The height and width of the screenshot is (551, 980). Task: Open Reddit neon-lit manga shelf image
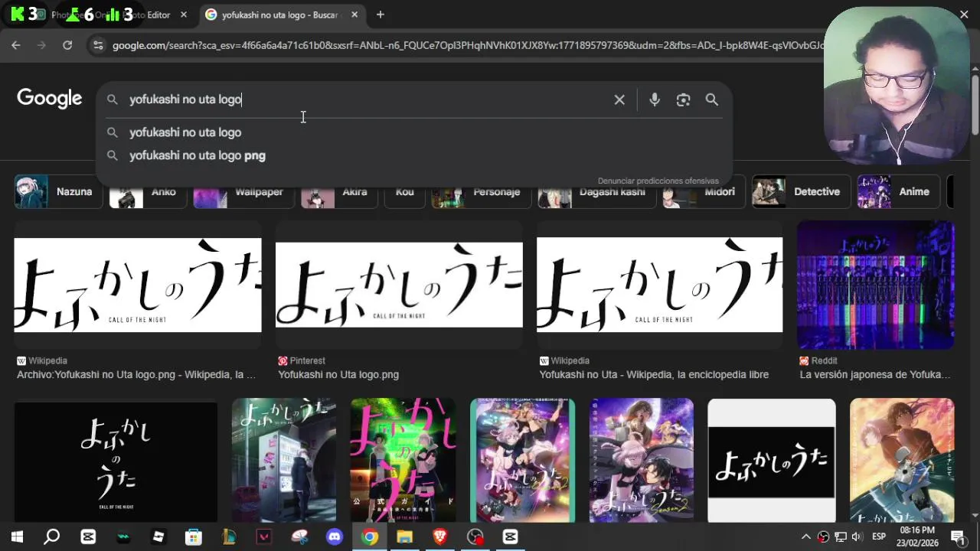pyautogui.click(x=876, y=285)
